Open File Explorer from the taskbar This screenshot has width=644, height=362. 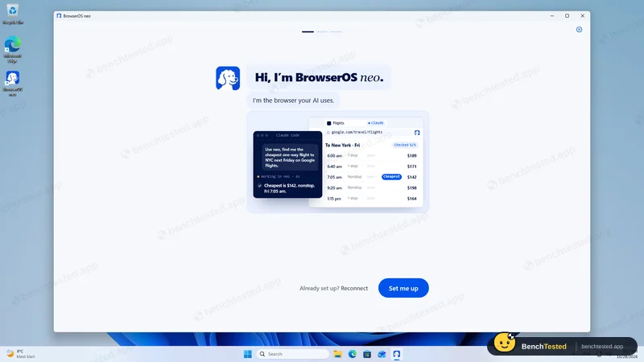tap(337, 354)
